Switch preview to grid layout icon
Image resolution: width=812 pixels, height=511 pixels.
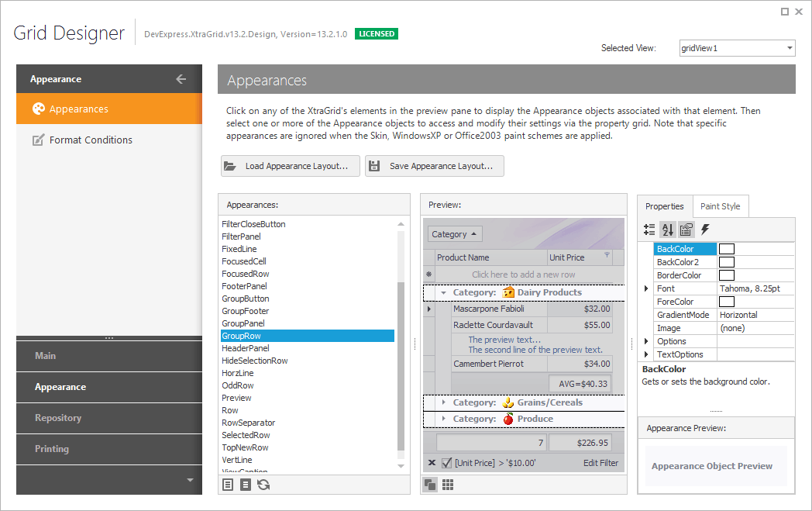point(448,485)
